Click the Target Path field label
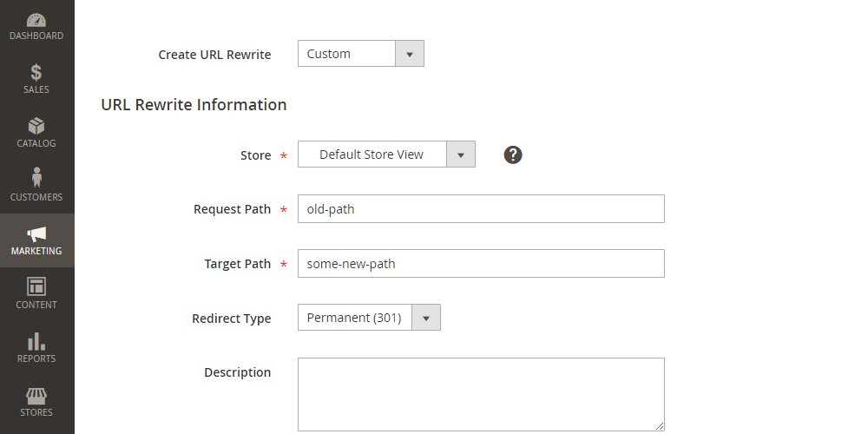 coord(237,264)
